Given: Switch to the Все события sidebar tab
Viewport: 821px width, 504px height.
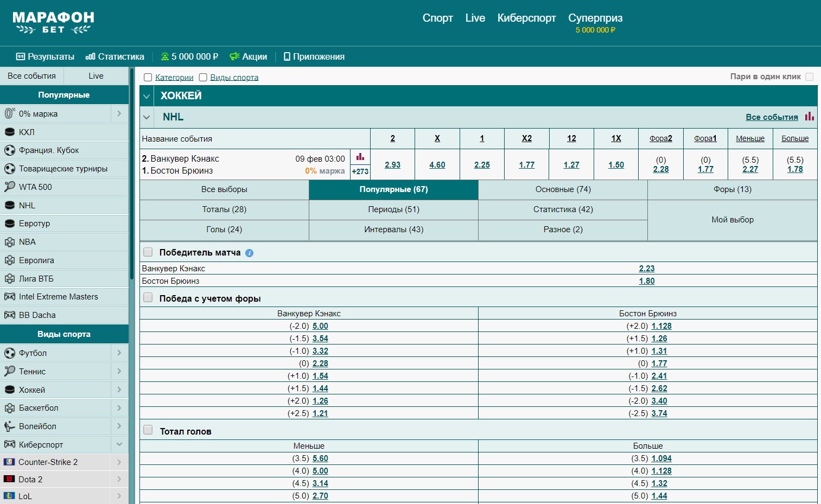Looking at the screenshot, I should pos(31,76).
